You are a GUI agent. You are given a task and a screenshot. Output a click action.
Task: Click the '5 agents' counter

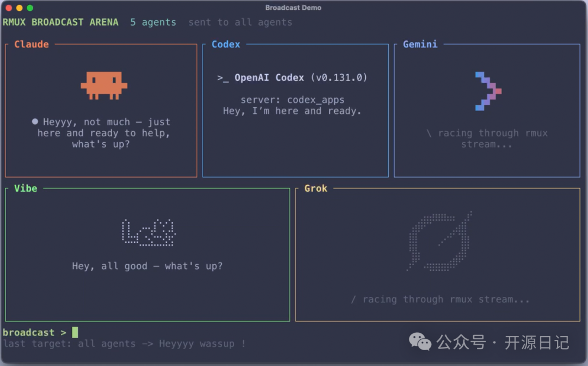pyautogui.click(x=153, y=22)
